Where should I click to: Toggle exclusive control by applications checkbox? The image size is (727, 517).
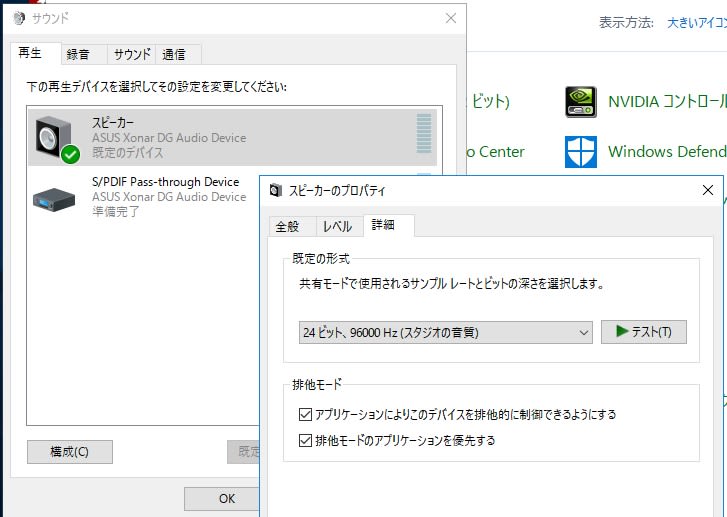[x=305, y=414]
